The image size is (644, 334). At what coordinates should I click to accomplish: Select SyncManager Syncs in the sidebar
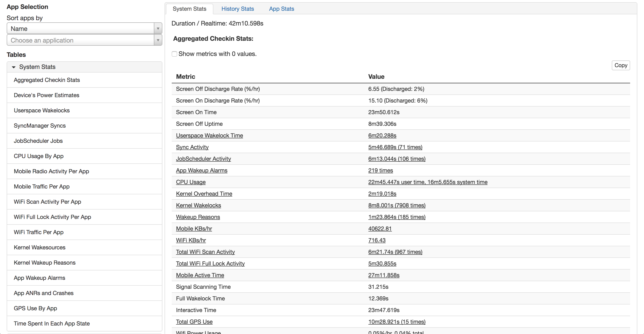[40, 126]
